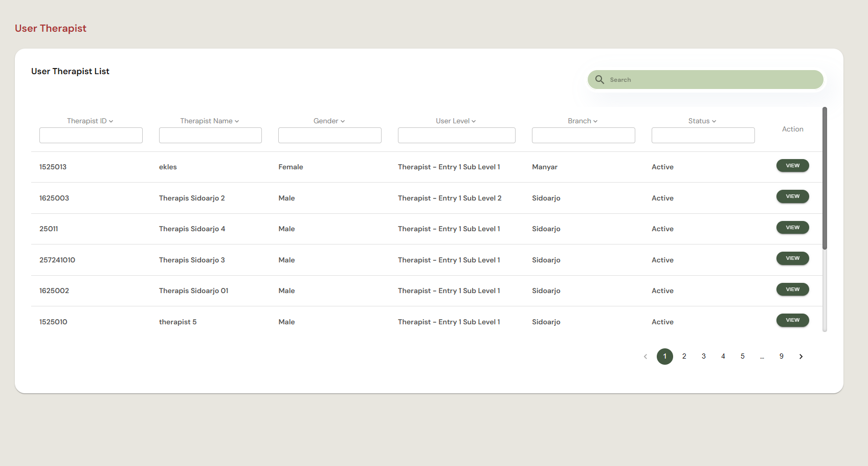The image size is (868, 466).
Task: Click the User Therapist page title
Action: 51,29
